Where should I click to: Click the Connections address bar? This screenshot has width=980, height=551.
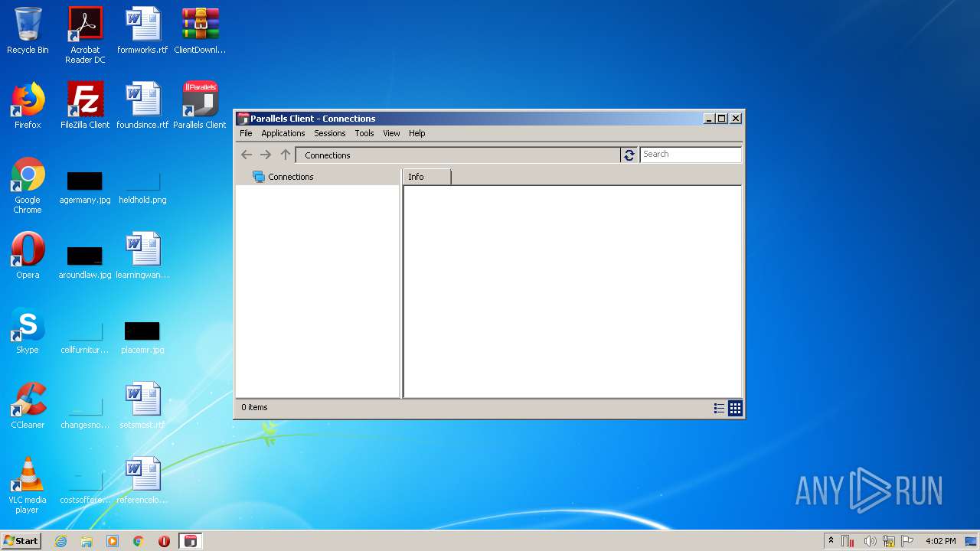click(458, 155)
